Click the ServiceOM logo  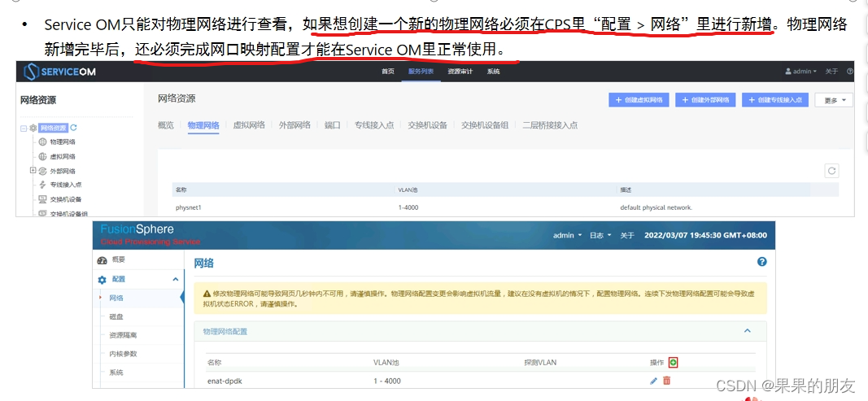(x=59, y=72)
